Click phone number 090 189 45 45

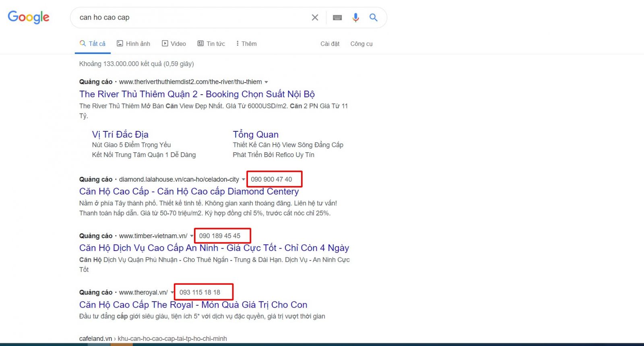(220, 236)
